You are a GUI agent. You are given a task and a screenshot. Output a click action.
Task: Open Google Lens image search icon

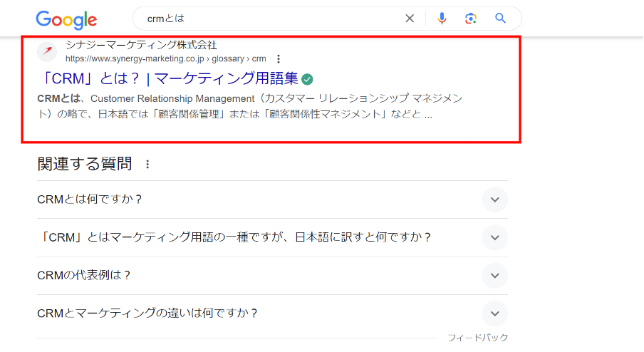pyautogui.click(x=471, y=18)
